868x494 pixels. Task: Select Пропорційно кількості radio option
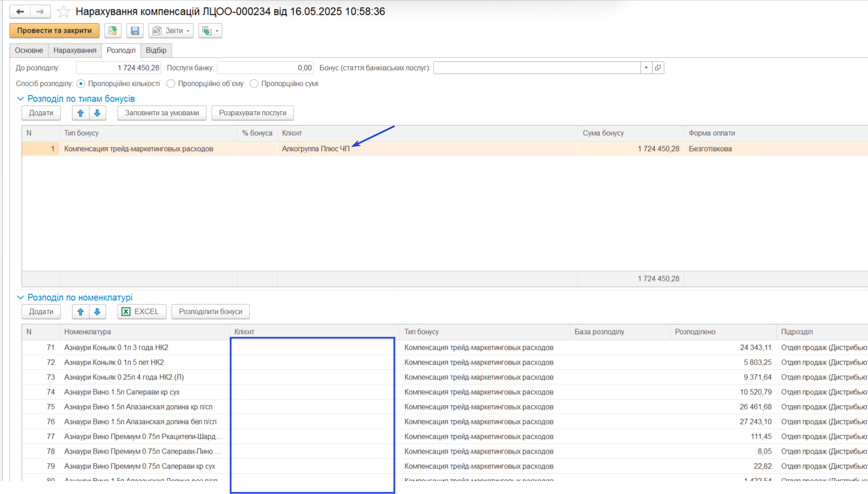(x=81, y=84)
